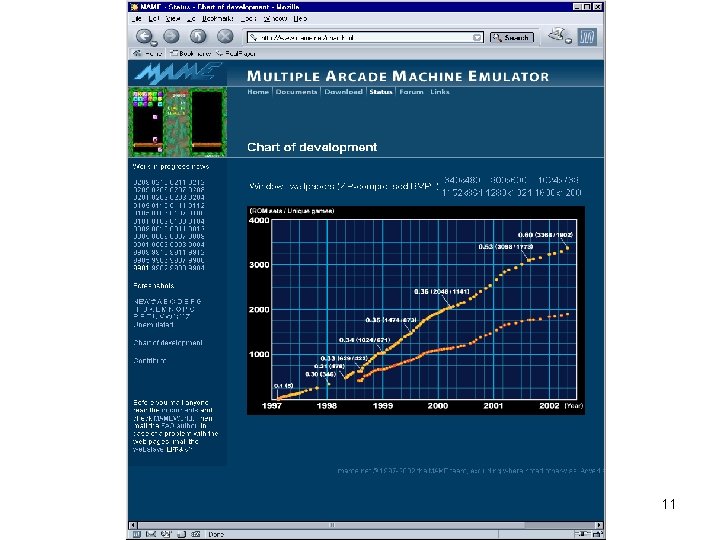The height and width of the screenshot is (540, 720).
Task: Open Mail from status bar icon
Action: [151, 534]
